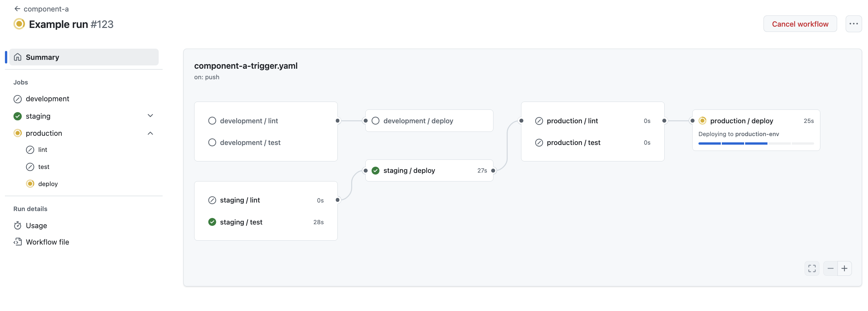868x311 pixels.
Task: Click the fit-to-view icon in graph corner
Action: pyautogui.click(x=812, y=268)
